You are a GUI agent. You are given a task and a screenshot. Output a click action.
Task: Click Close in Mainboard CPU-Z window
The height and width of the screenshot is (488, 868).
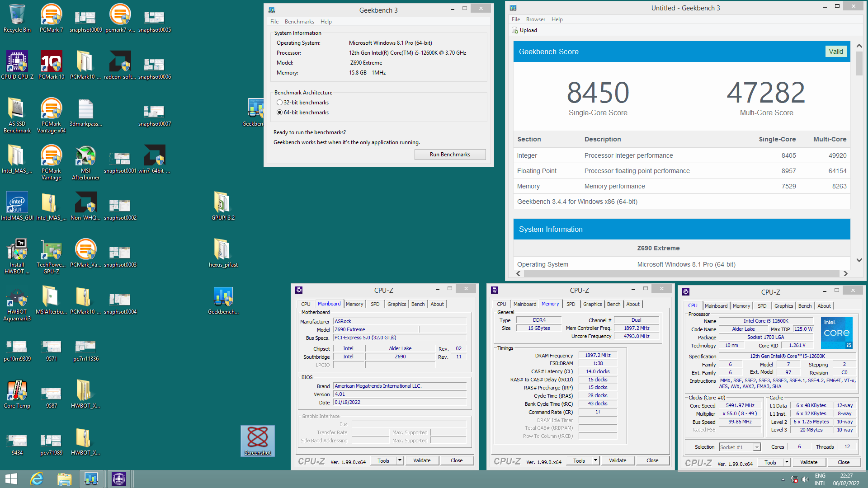click(x=457, y=460)
